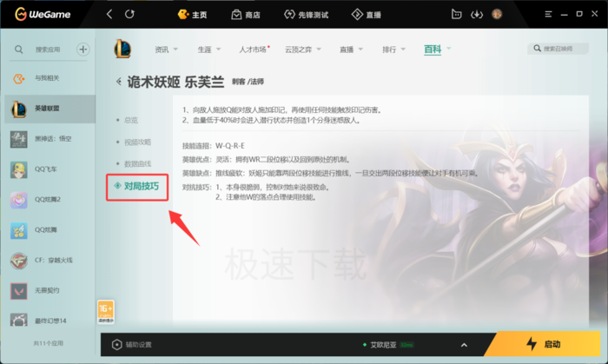Click the refresh arrow icon in top bar
The image size is (608, 364).
(129, 15)
